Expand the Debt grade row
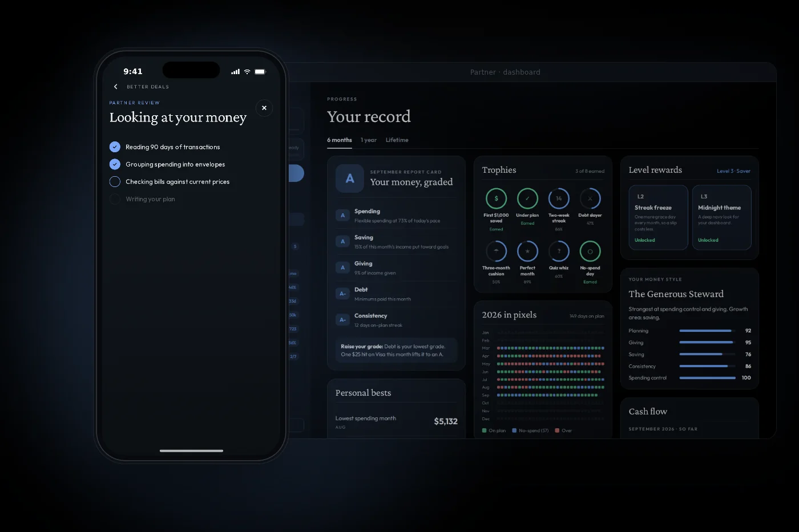Screen dimensions: 799x532 pyautogui.click(x=397, y=294)
